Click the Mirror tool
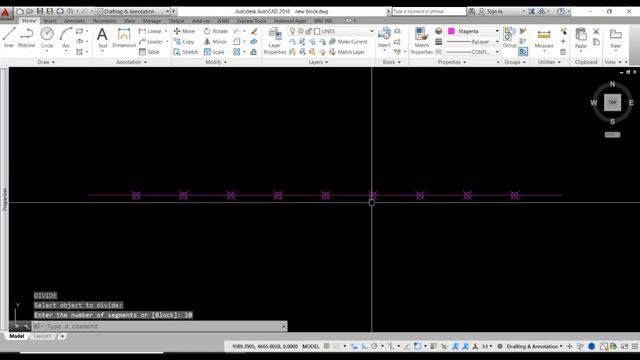 [x=215, y=42]
